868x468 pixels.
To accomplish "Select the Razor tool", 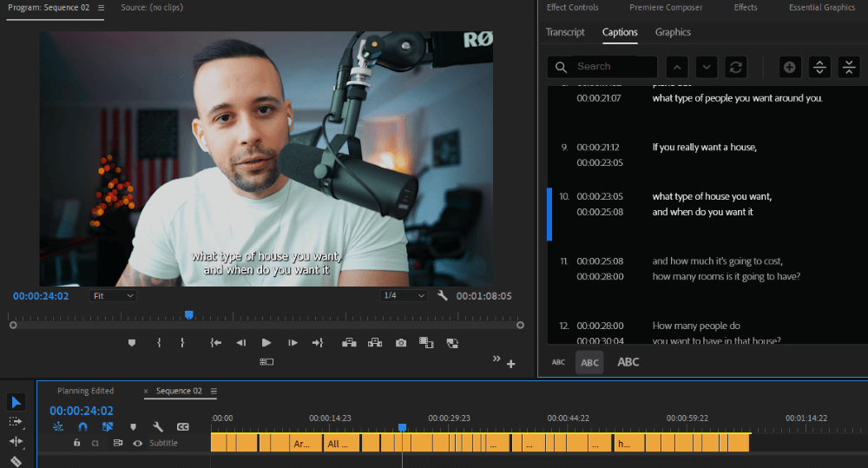I will click(x=16, y=461).
